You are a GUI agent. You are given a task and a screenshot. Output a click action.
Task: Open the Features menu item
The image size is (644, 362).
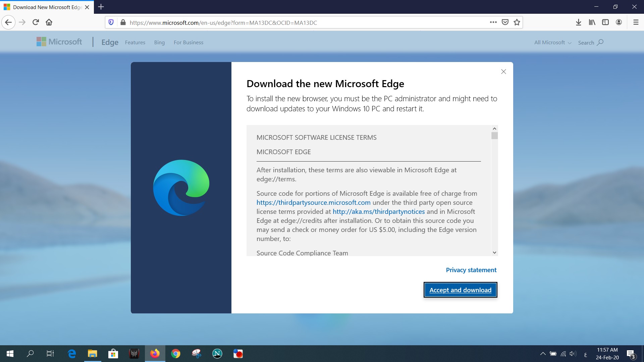pos(135,43)
